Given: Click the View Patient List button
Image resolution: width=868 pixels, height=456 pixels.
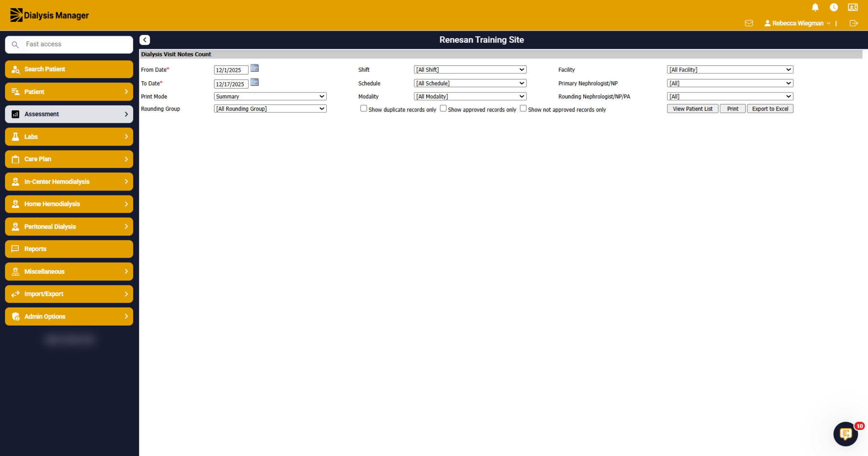Looking at the screenshot, I should [693, 109].
